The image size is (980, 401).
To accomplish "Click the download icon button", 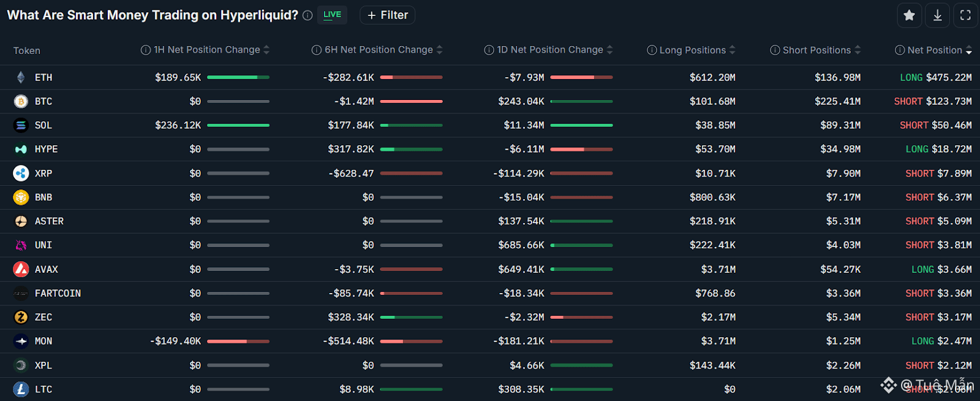I will pos(938,15).
